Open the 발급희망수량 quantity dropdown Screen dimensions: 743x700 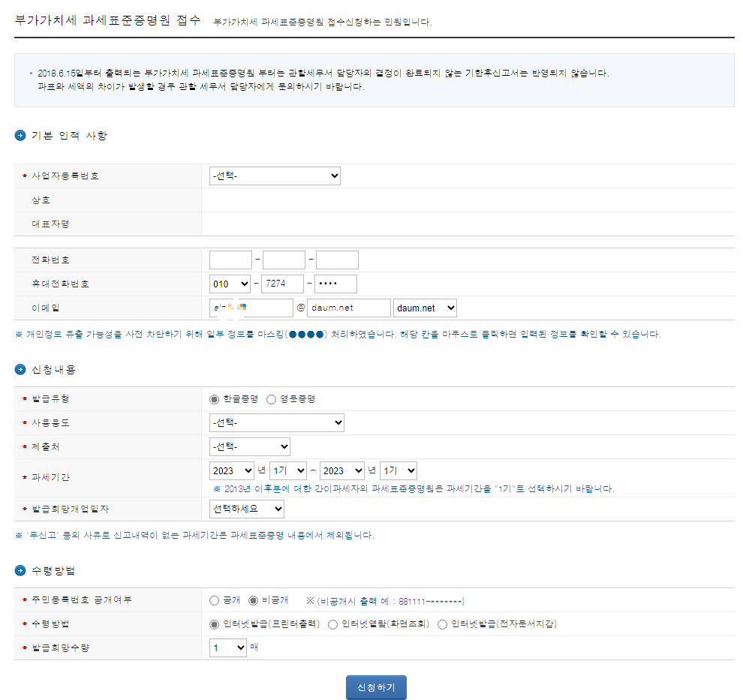[227, 647]
